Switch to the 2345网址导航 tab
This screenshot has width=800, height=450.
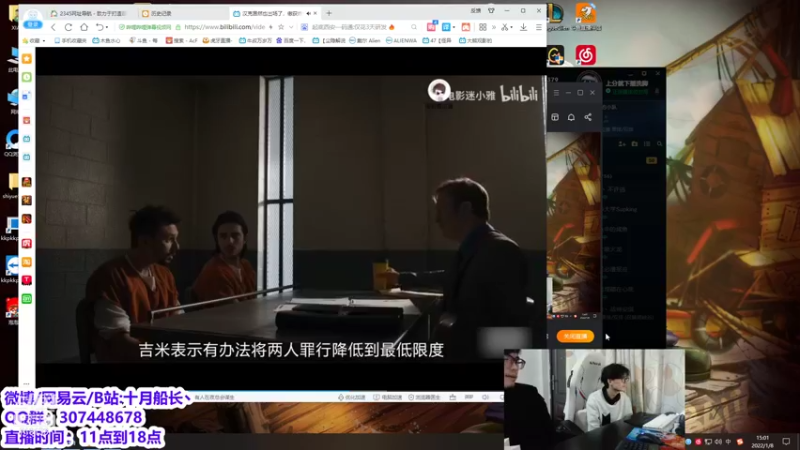[x=92, y=13]
